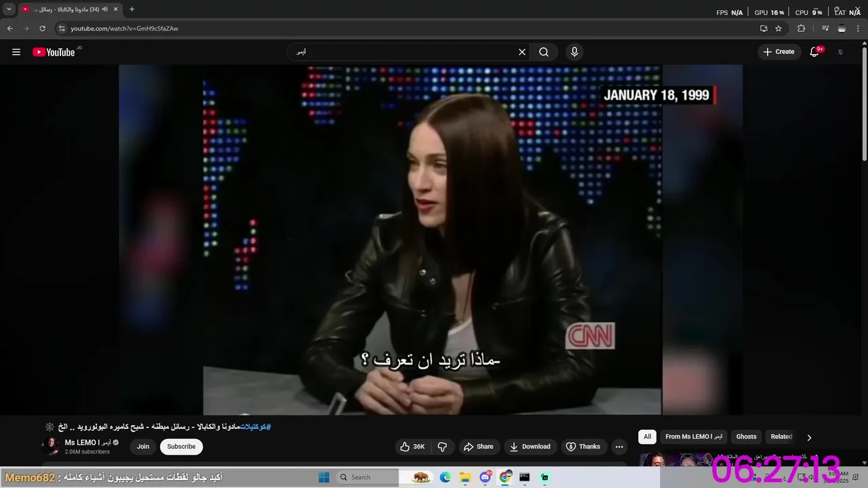Open the media control icon in toolbar
Screen dimensions: 868x488
[x=825, y=28]
